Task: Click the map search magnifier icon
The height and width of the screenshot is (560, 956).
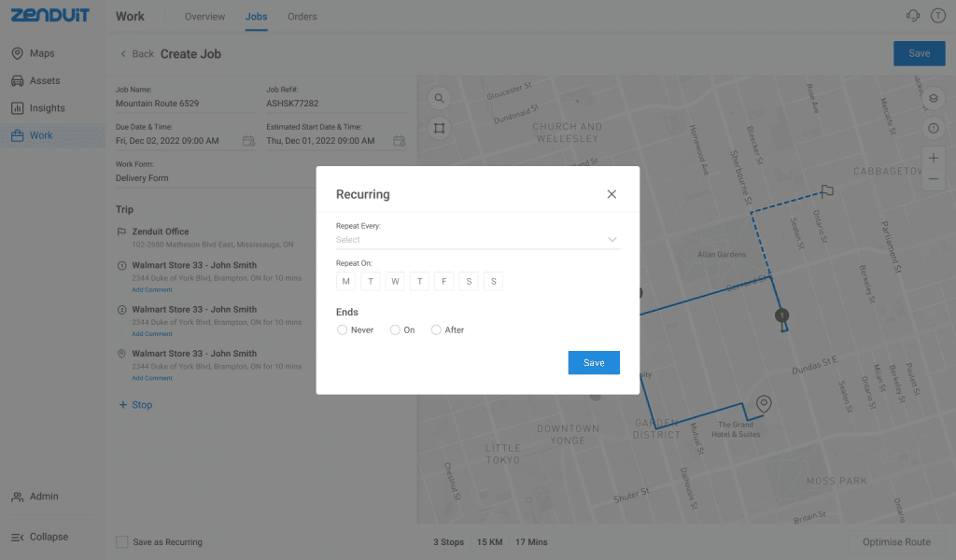Action: [x=439, y=99]
